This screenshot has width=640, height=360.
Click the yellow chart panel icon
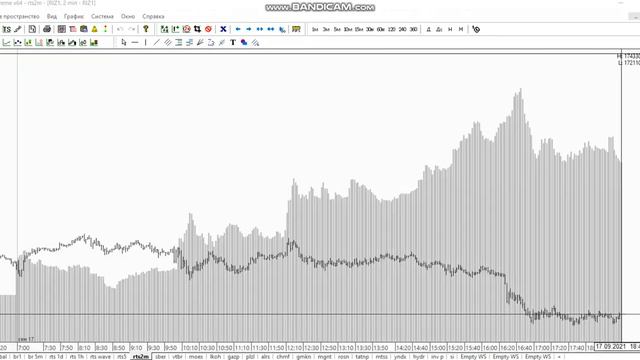tap(296, 29)
